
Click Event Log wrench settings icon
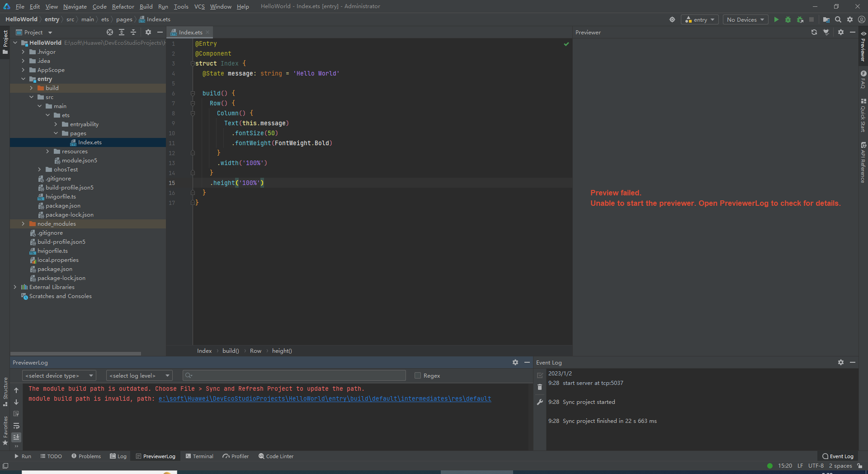(x=540, y=402)
